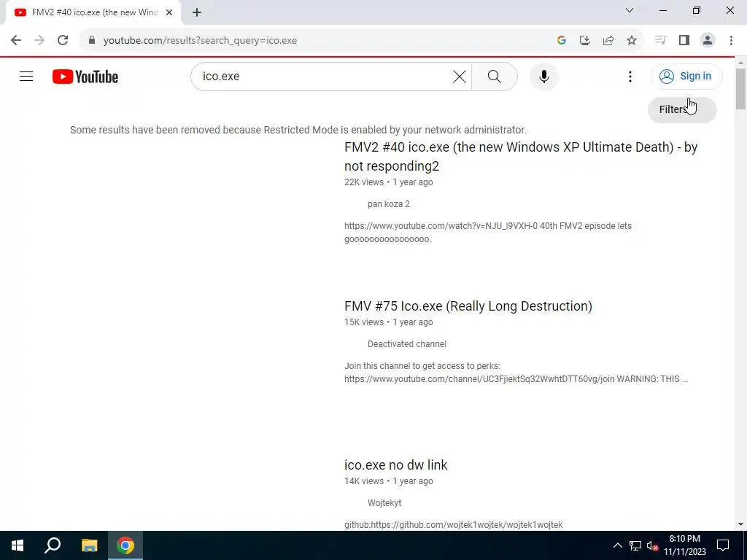This screenshot has width=747, height=560.
Task: Start voice search with microphone icon
Action: pyautogui.click(x=543, y=76)
